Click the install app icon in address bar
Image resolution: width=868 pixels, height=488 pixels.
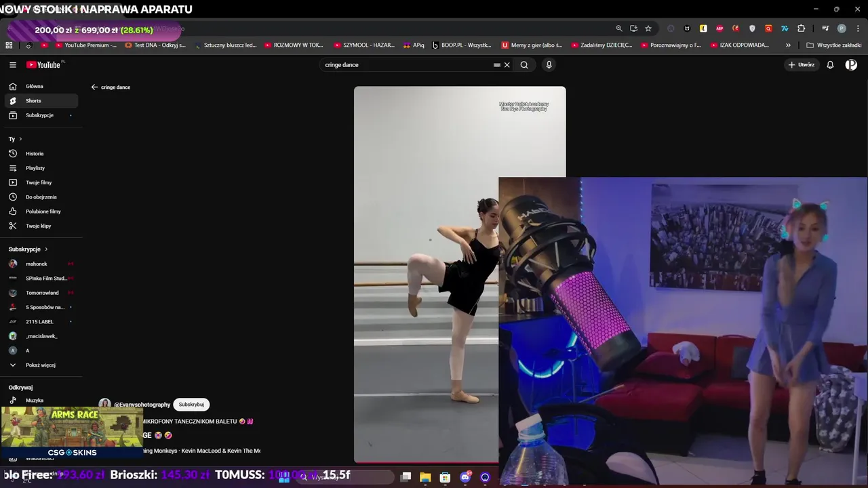pos(633,28)
